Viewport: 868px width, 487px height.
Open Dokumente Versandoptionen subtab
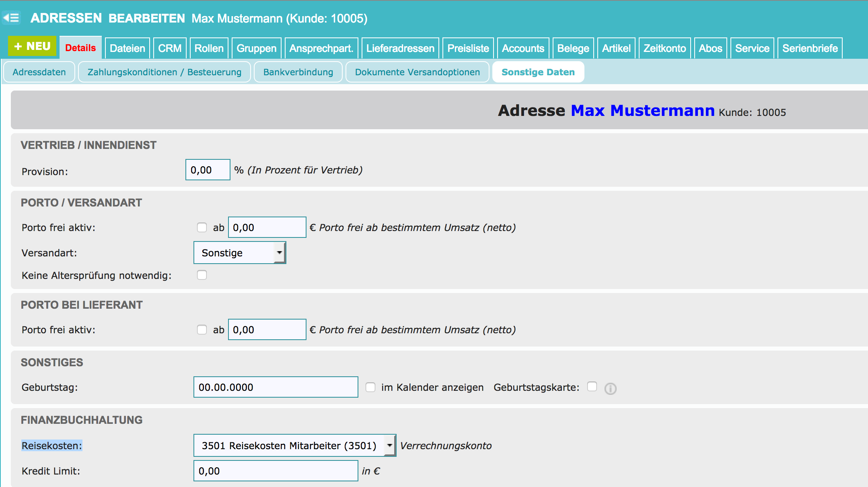pyautogui.click(x=417, y=72)
